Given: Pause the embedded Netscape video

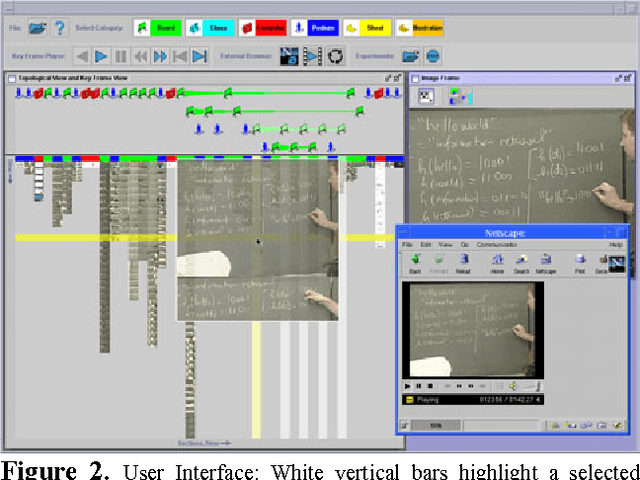Looking at the screenshot, I should (x=418, y=386).
